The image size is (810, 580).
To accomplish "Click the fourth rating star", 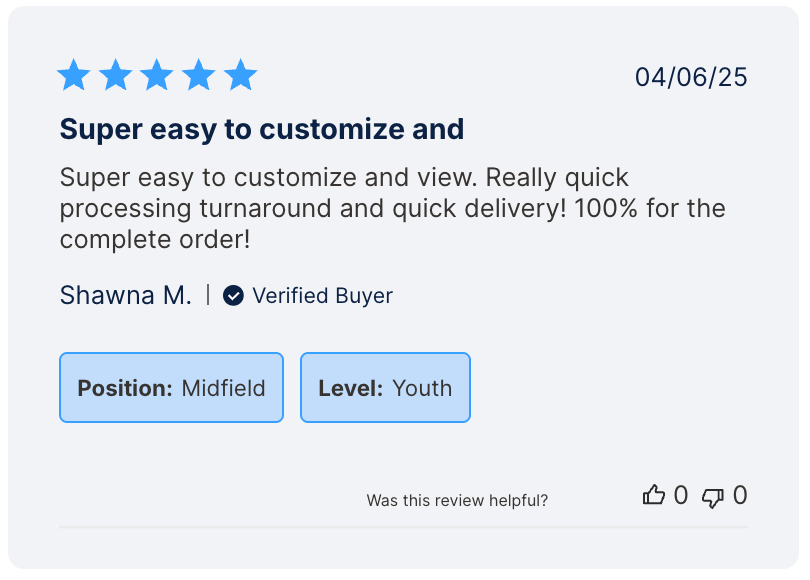I will [199, 75].
